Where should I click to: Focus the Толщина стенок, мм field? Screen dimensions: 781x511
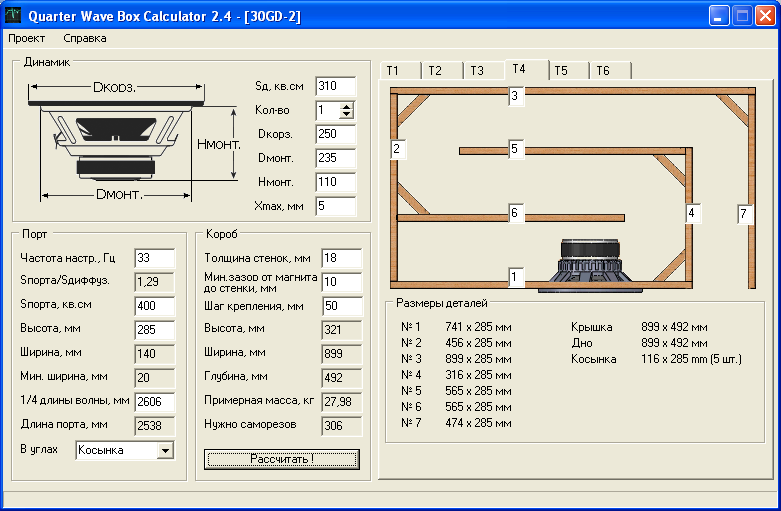click(x=341, y=258)
